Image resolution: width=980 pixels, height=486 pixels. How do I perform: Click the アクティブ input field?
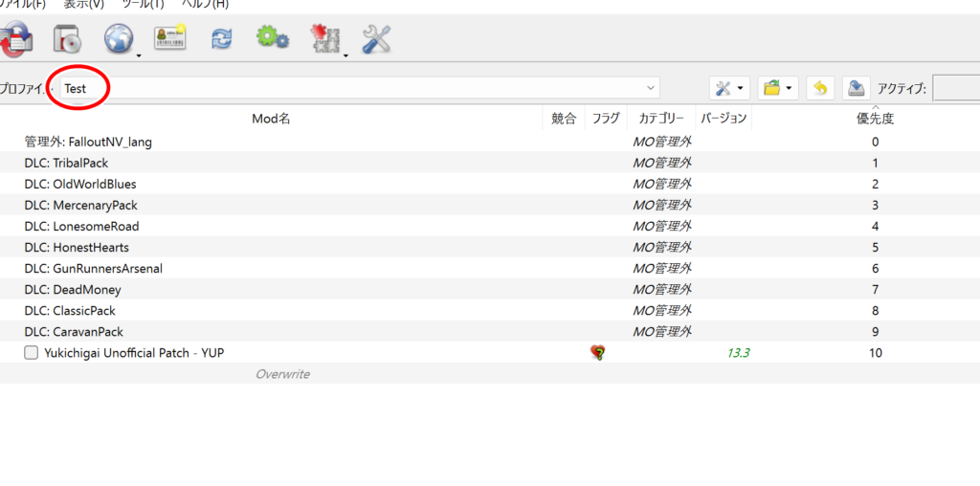click(x=955, y=88)
